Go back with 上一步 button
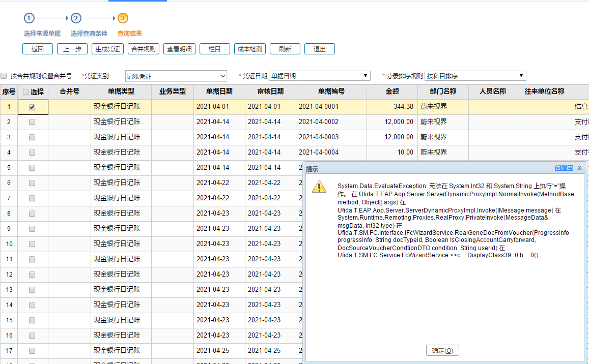Screen dimensions: 589x364 72,49
